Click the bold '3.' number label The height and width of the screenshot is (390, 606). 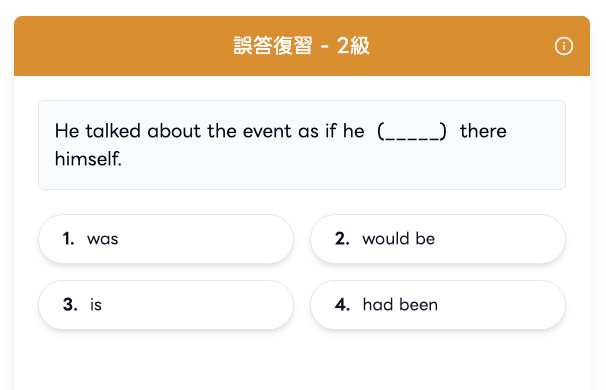click(x=70, y=305)
